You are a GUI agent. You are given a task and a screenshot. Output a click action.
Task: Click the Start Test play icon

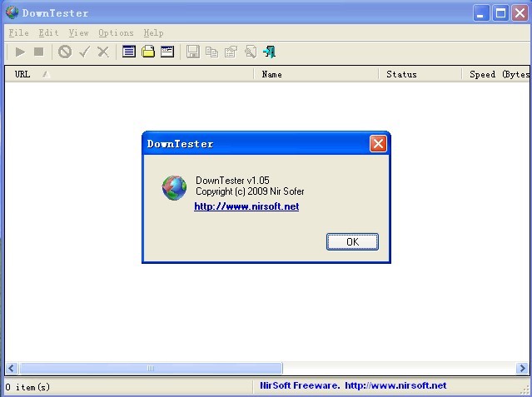click(20, 52)
